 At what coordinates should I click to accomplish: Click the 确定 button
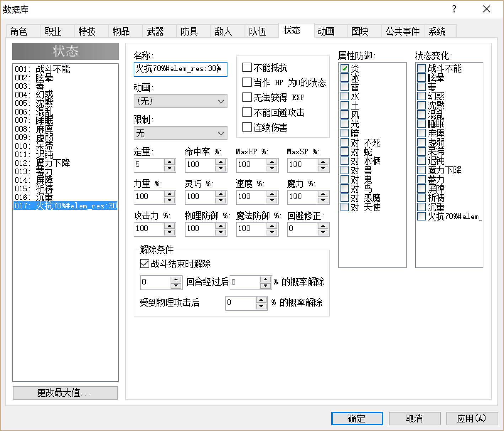point(357,419)
